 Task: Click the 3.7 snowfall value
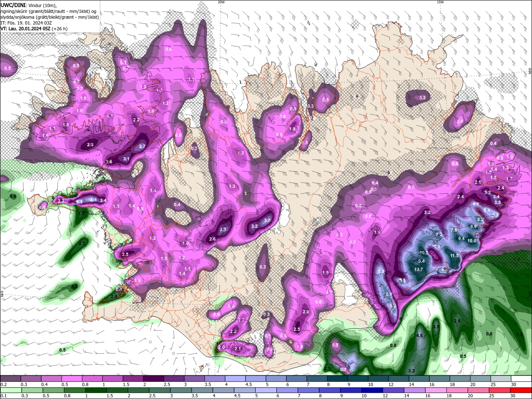pos(142,147)
